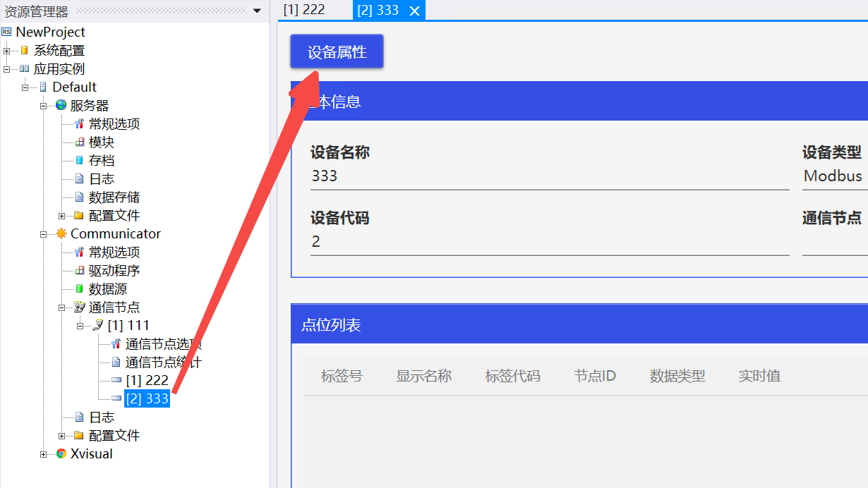The height and width of the screenshot is (488, 868).
Task: Click the 数据类型 column header
Action: coord(677,376)
